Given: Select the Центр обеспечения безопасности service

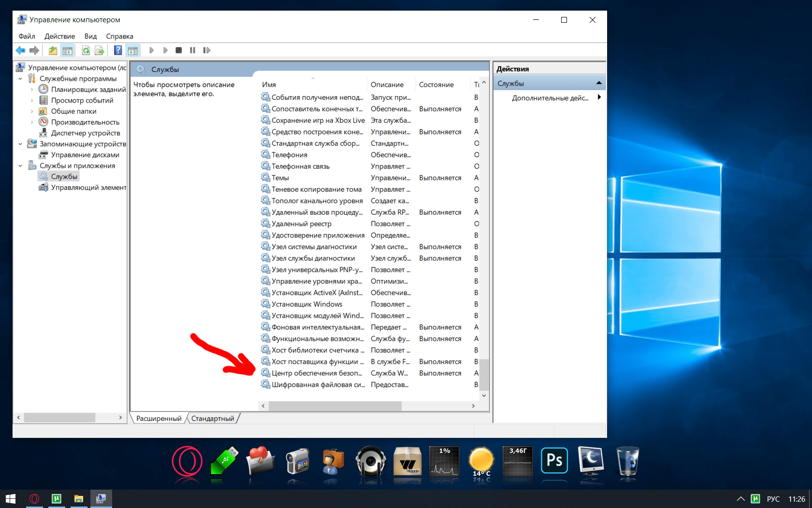Looking at the screenshot, I should point(316,373).
